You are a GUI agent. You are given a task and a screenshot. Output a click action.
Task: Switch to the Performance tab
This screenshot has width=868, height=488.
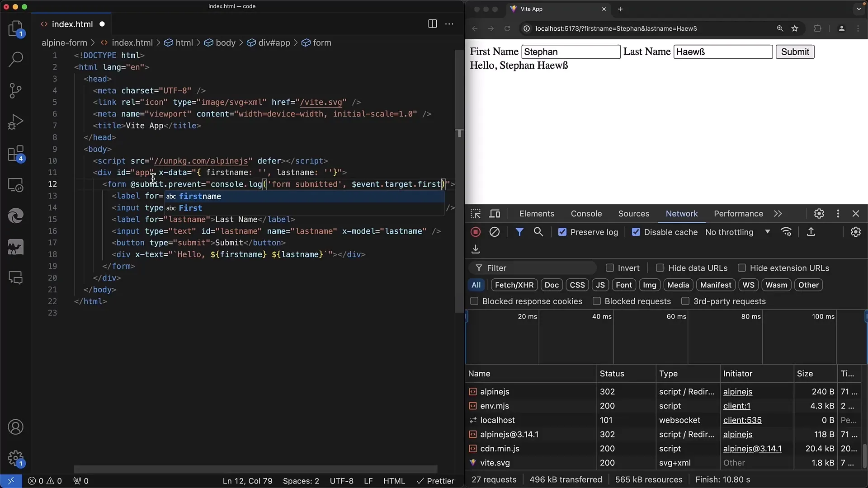(738, 214)
